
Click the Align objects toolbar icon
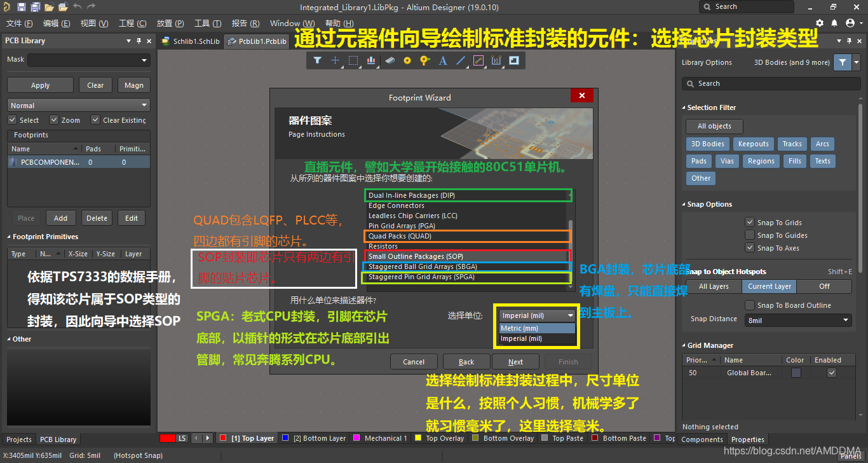pos(371,61)
